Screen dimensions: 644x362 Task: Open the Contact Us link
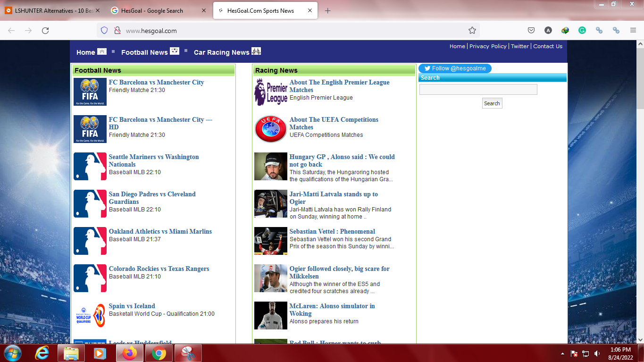[x=548, y=46]
